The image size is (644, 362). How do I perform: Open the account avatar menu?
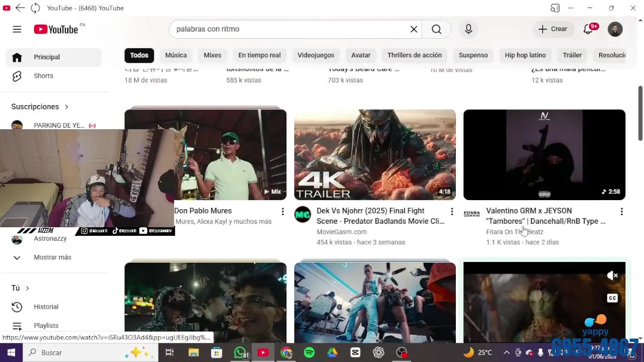[615, 29]
